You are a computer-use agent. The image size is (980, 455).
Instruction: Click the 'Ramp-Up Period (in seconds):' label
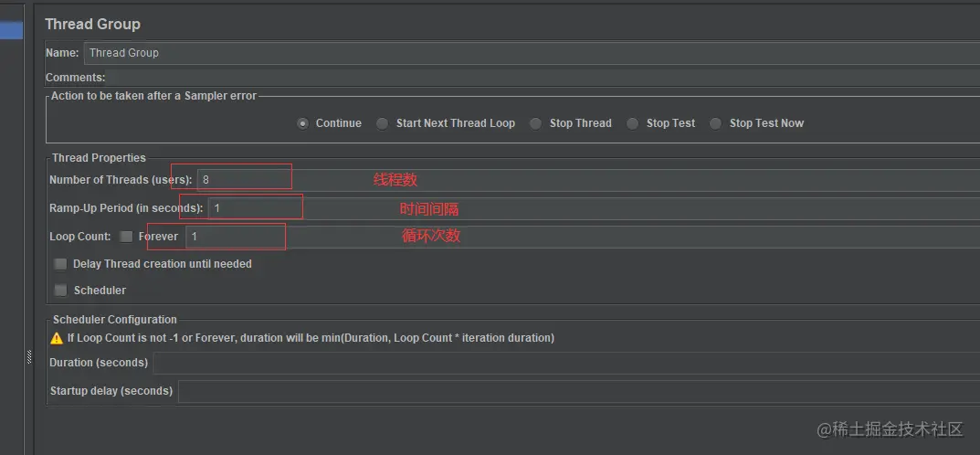tap(126, 208)
